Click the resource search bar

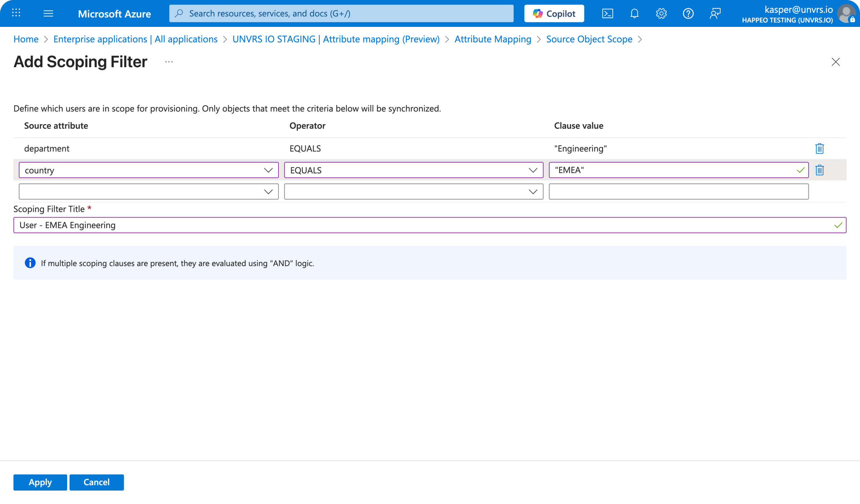point(341,13)
